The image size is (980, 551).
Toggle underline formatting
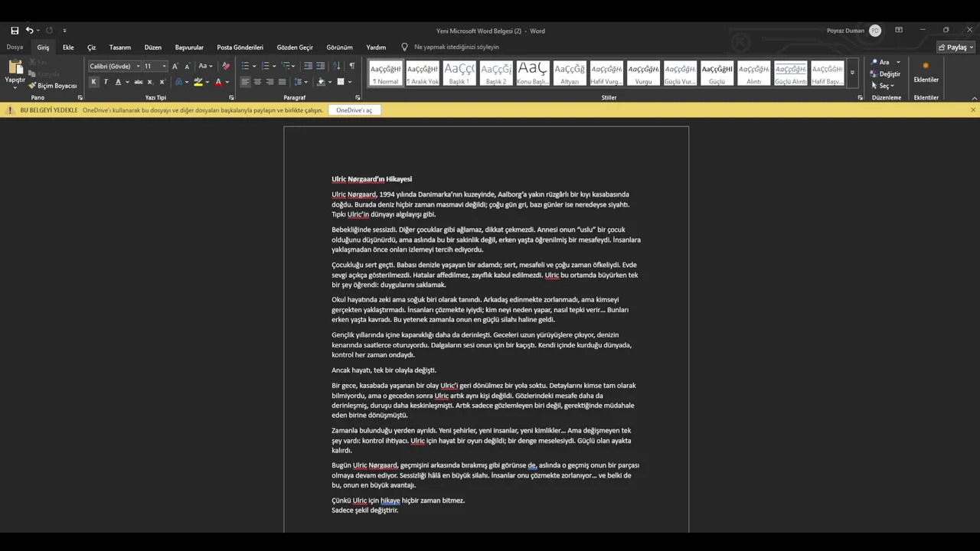click(118, 82)
